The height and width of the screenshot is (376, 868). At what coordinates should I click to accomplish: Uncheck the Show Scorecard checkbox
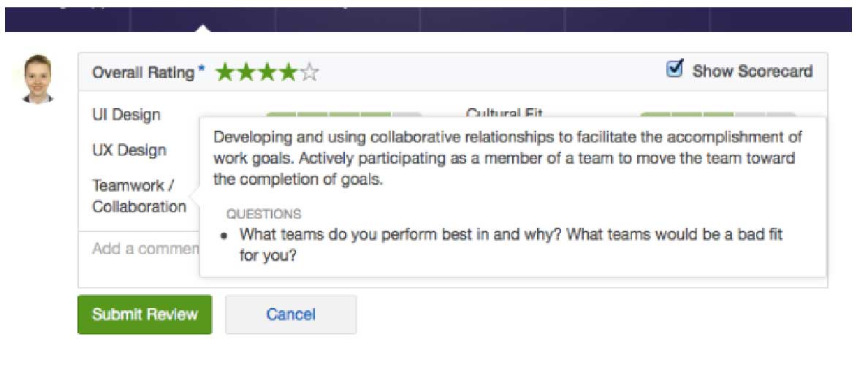tap(674, 69)
